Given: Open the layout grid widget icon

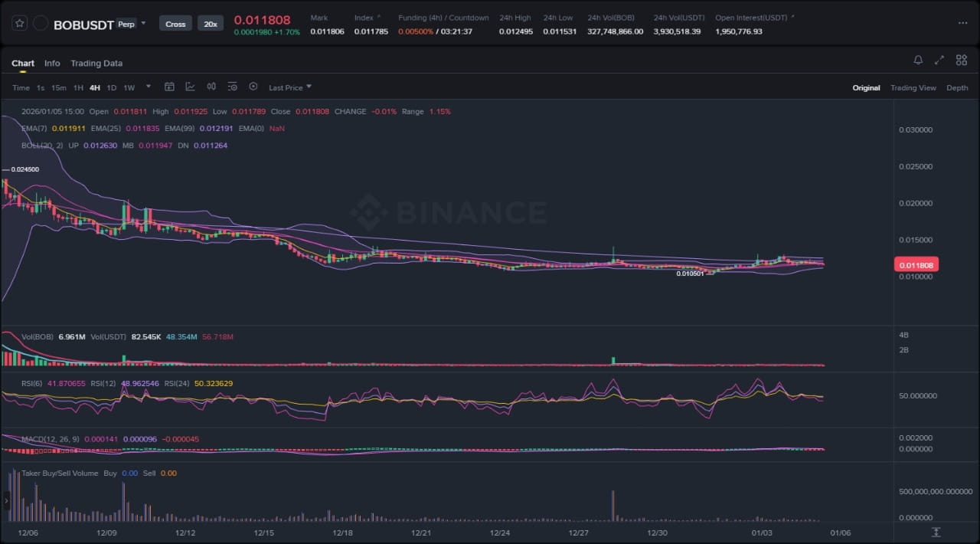Looking at the screenshot, I should [960, 61].
